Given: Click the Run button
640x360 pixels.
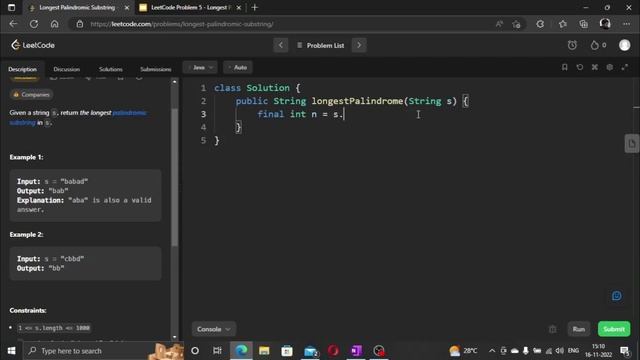Looking at the screenshot, I should [578, 329].
